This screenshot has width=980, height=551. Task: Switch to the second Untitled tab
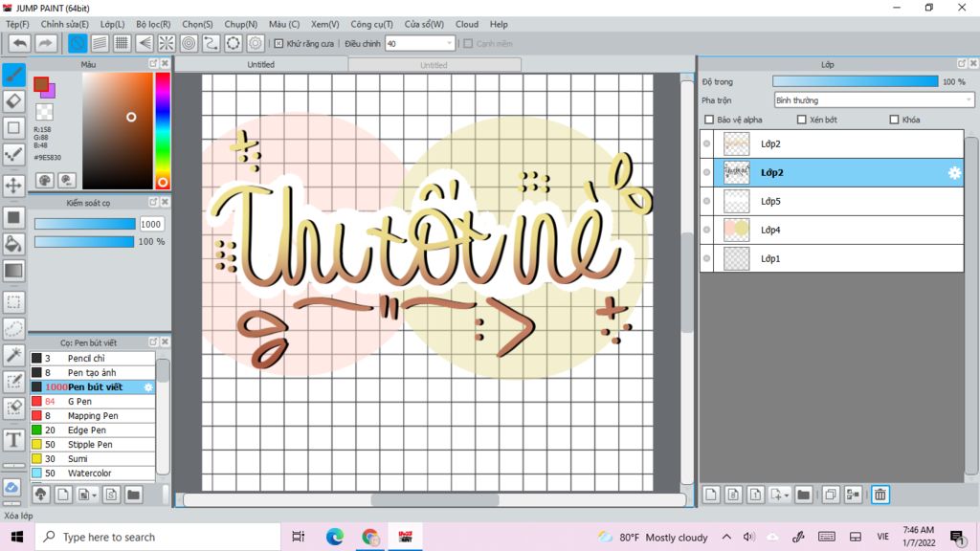[x=434, y=65]
